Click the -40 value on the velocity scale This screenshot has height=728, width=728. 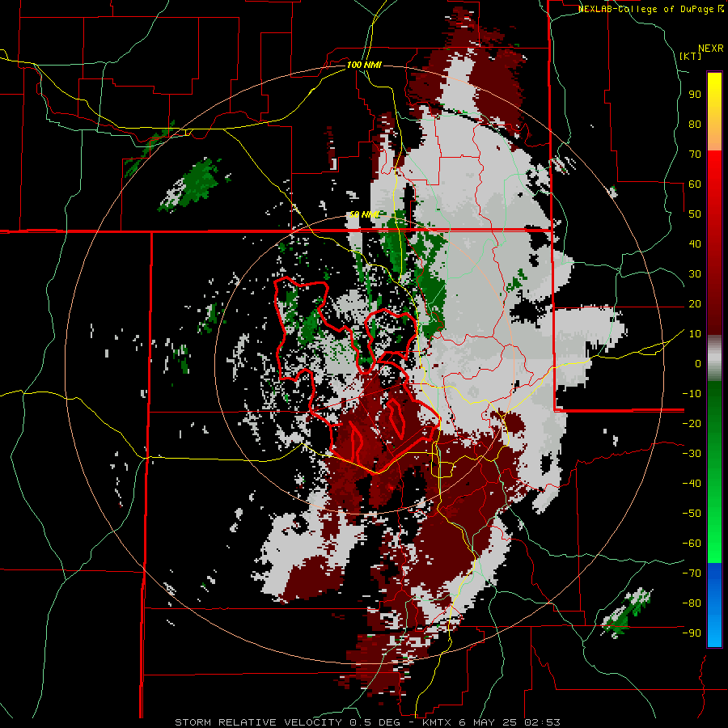pos(692,484)
